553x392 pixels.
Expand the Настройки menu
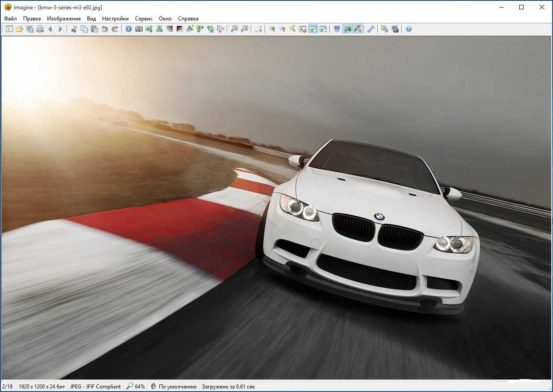115,19
